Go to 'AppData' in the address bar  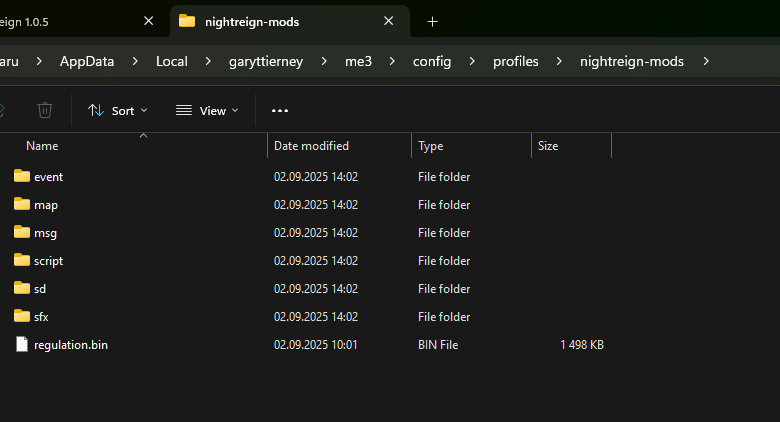click(x=87, y=62)
